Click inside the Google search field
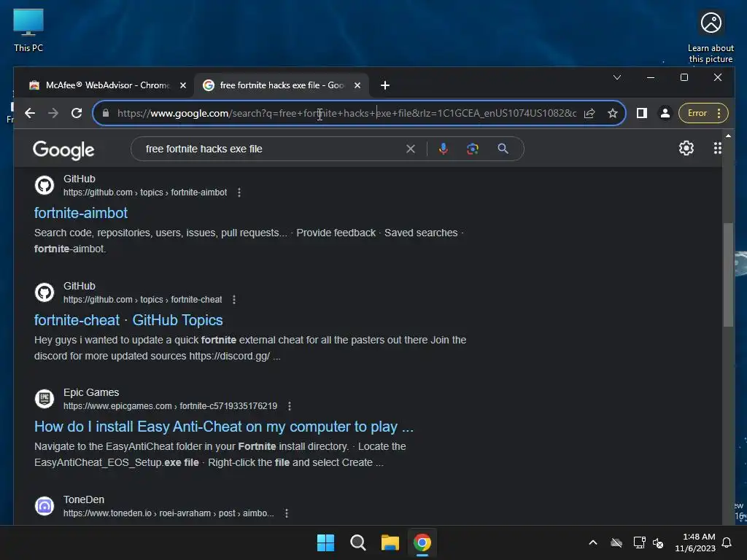 [x=271, y=149]
